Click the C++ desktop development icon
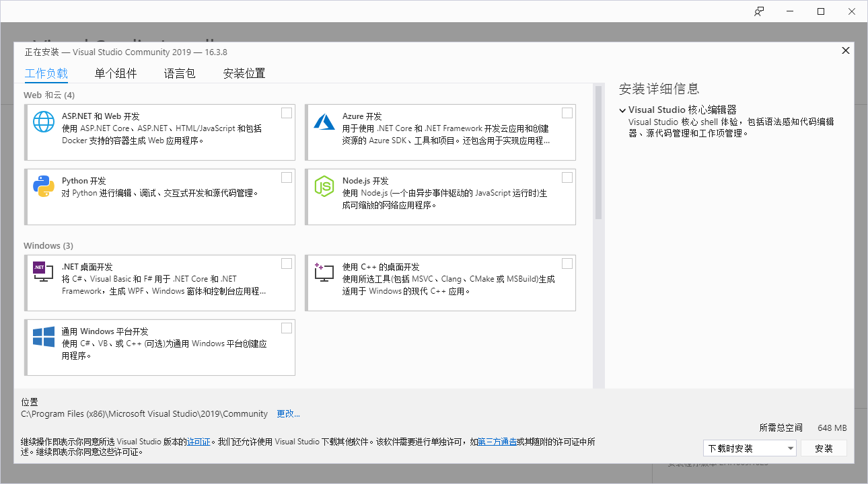This screenshot has height=484, width=868. 324,272
